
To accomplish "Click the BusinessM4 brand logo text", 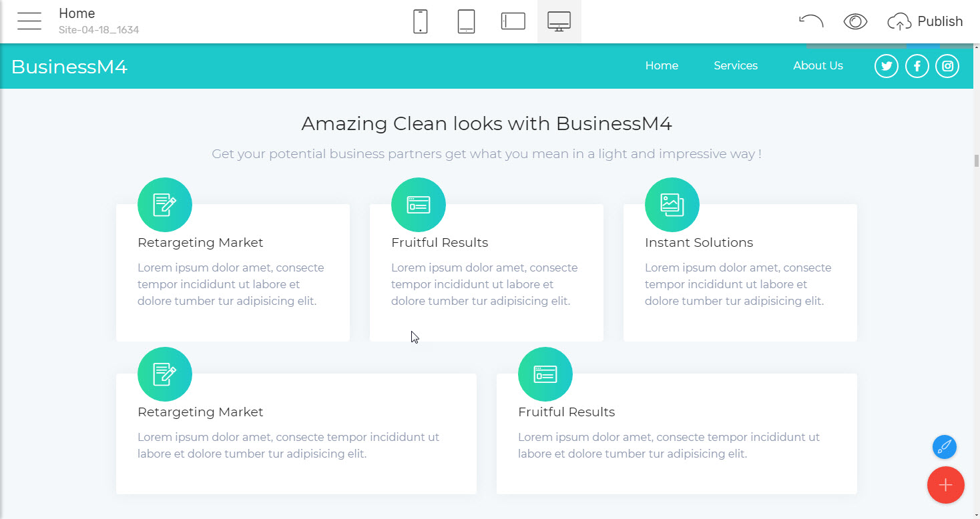I will 69,67.
